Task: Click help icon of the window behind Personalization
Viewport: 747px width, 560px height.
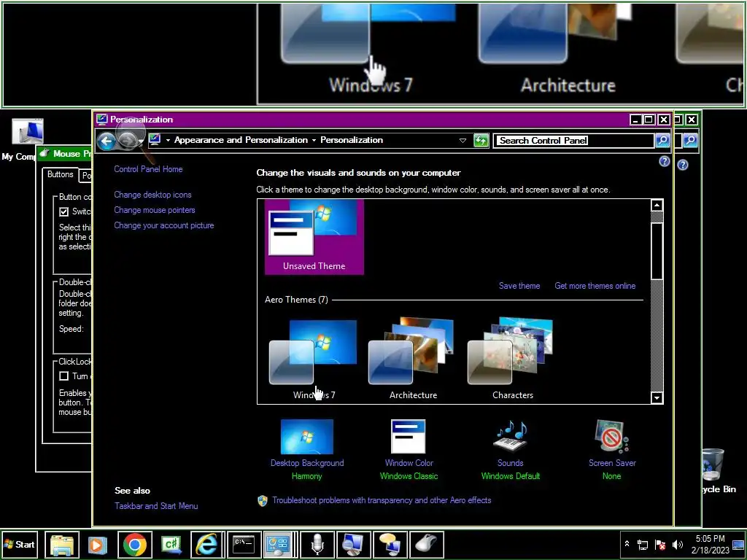Action: tap(683, 165)
